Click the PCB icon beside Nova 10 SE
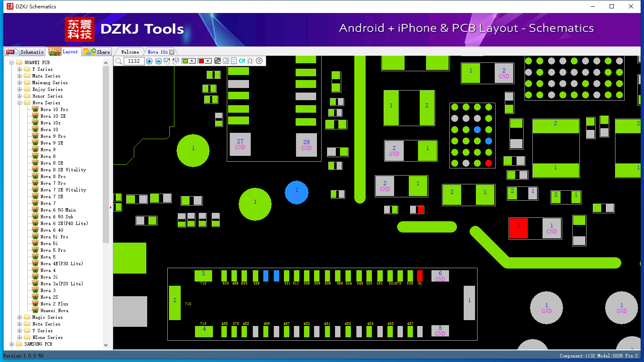This screenshot has height=362, width=644. coord(36,116)
